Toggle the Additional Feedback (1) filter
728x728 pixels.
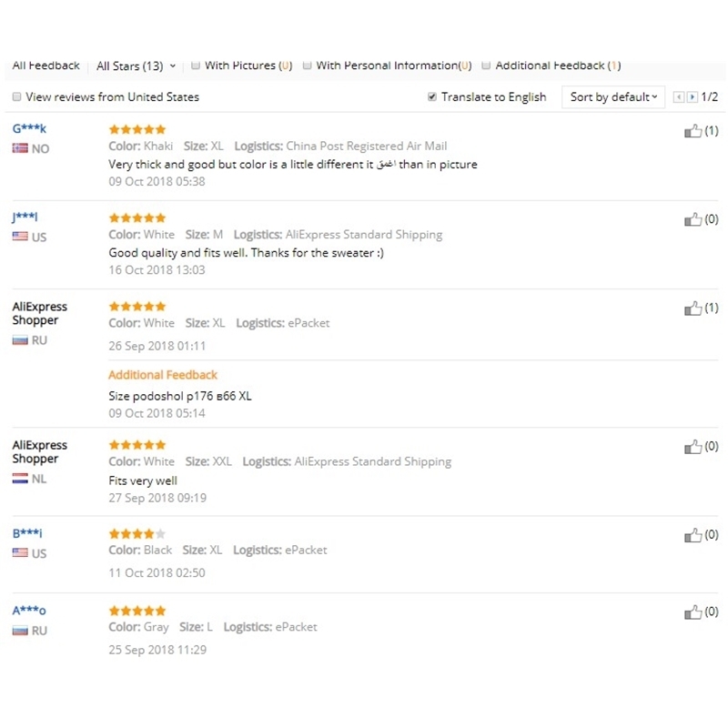coord(487,66)
